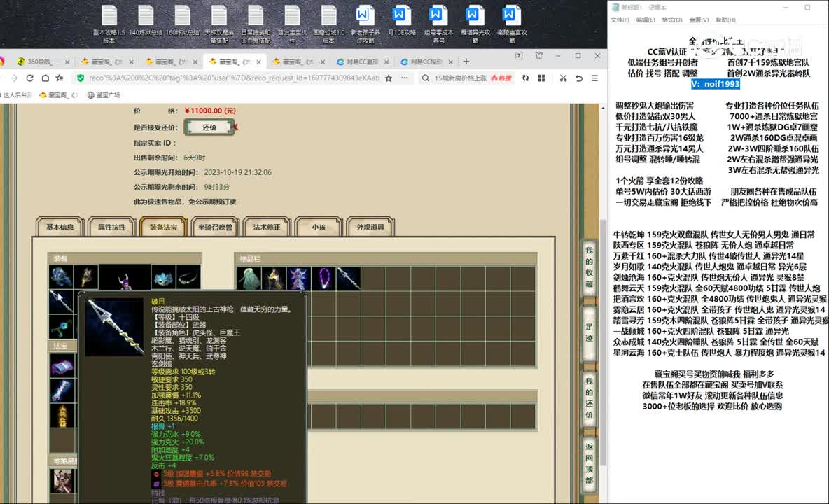Click green robe item in 物品栏
Screen dimensions: 829x504
pos(249,279)
